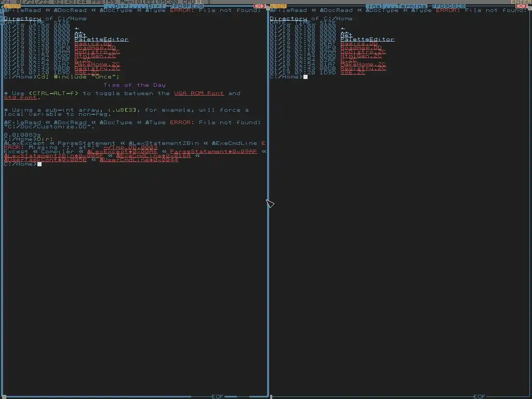Click the 'Directory' heading link in left window
This screenshot has width=532, height=399.
coord(22,19)
